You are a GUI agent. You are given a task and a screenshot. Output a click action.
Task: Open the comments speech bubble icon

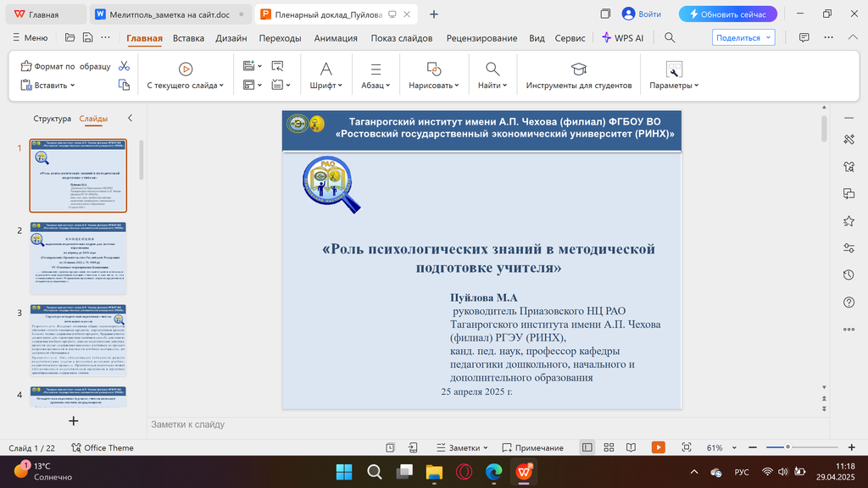(804, 38)
